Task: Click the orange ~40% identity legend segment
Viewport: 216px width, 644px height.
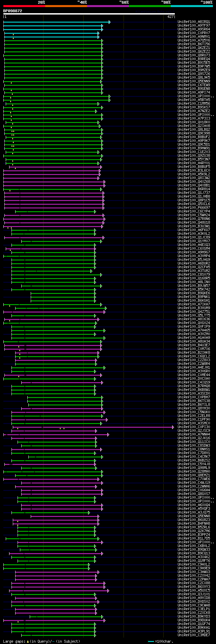Action: click(66, 6)
